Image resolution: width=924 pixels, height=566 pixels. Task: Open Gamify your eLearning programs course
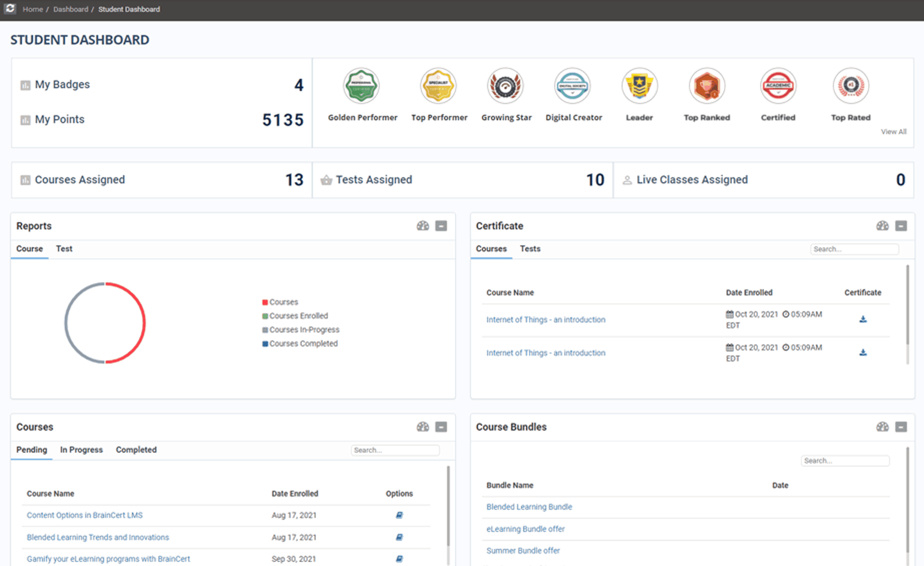108,559
